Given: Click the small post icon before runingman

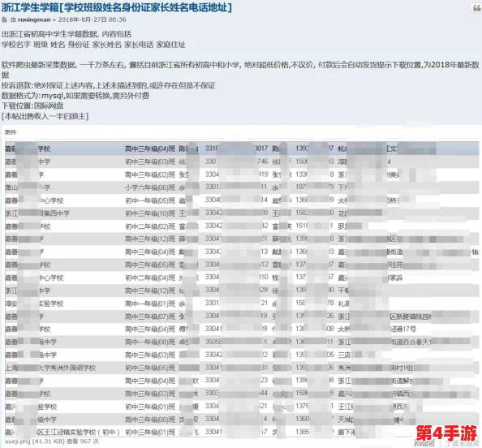Looking at the screenshot, I should [x=4, y=19].
